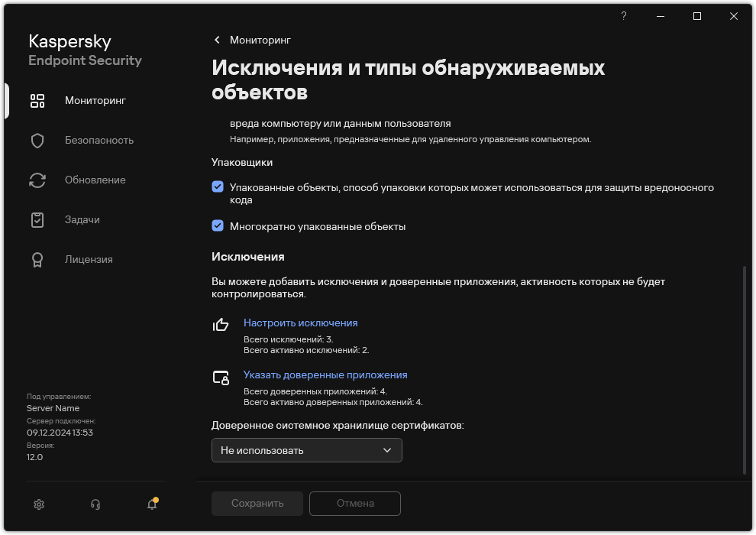Click the trusted applications window-lock icon
The width and height of the screenshot is (756, 535).
point(221,378)
